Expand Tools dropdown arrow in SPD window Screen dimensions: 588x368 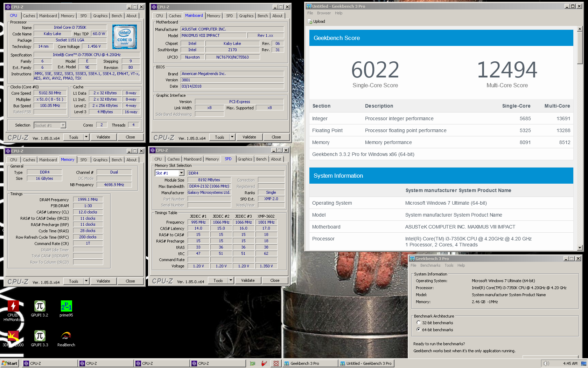pos(231,281)
